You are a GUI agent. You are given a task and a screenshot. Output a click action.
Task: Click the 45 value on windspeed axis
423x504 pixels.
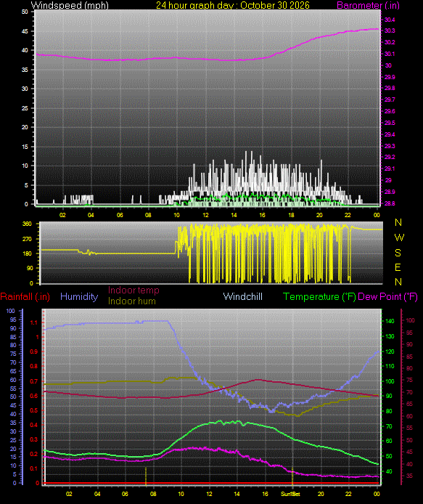(x=25, y=31)
